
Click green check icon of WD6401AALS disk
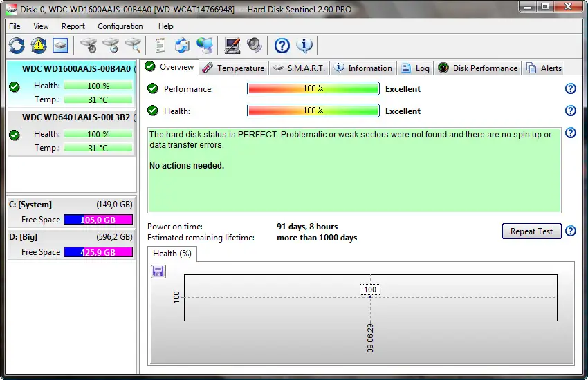pyautogui.click(x=15, y=135)
